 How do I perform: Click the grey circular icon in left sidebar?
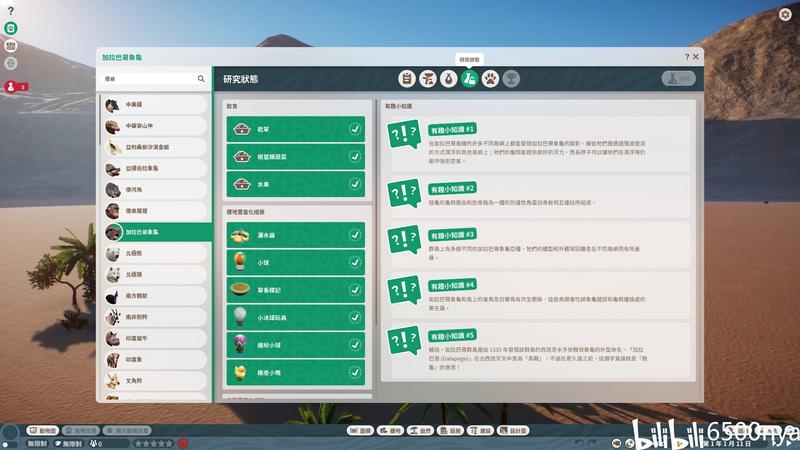coord(11,63)
